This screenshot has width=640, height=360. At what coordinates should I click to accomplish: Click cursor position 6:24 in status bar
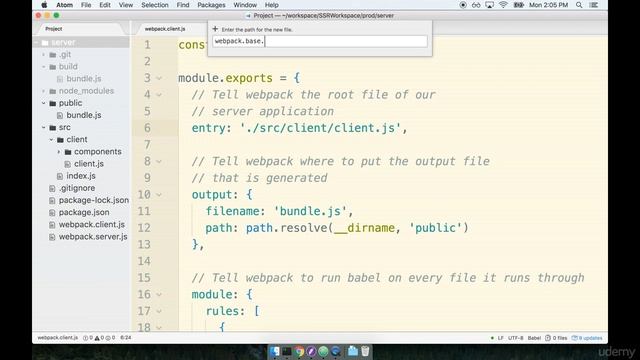[126, 338]
